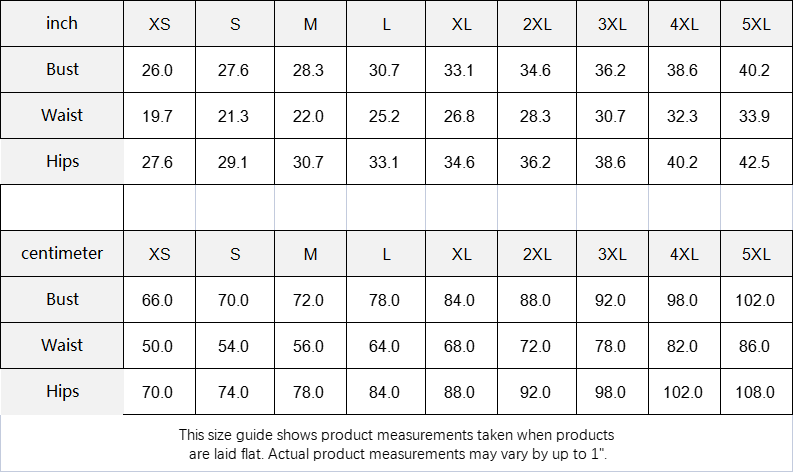Select the 33.9 Waist value for 5XL

pos(756,117)
